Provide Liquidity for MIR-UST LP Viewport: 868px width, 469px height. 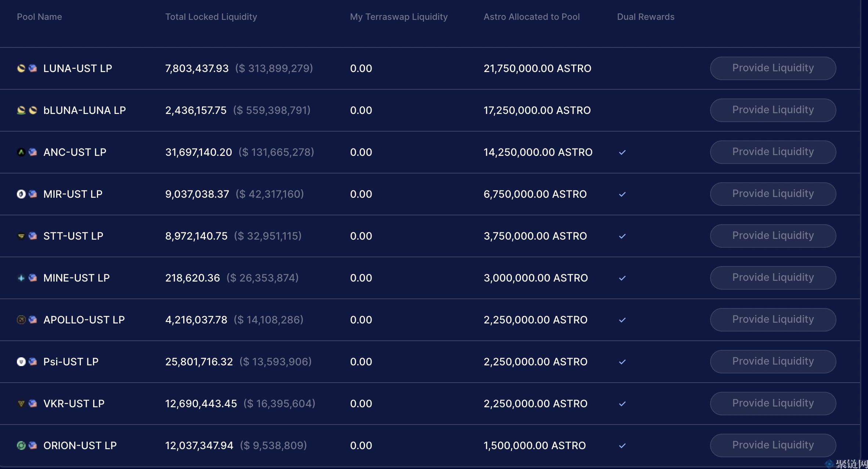tap(773, 194)
